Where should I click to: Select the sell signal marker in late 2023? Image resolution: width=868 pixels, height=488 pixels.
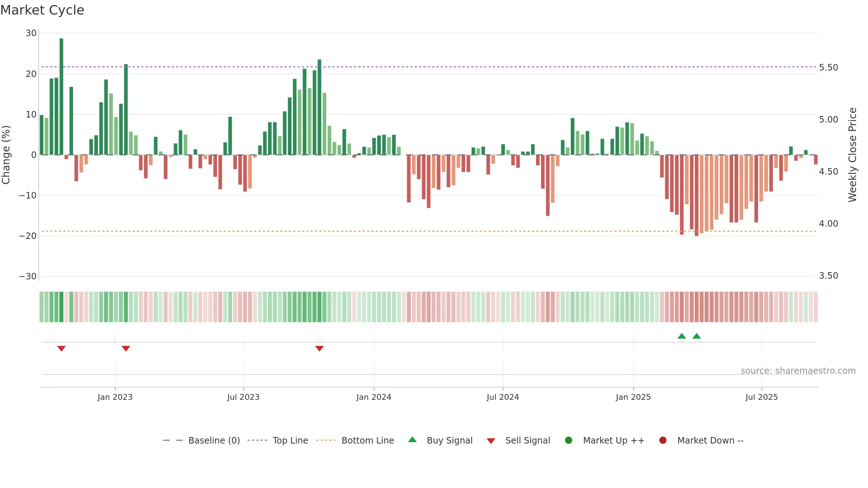[x=319, y=348]
